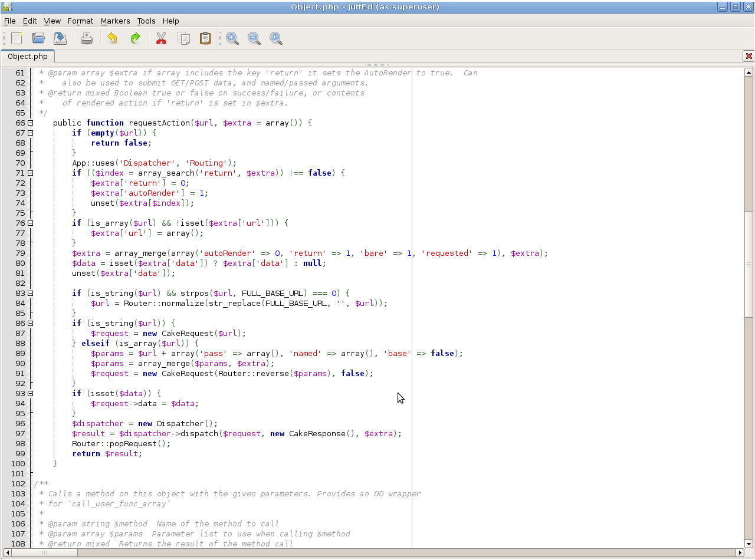Print the document using printer icon
This screenshot has height=560, width=755.
[87, 38]
